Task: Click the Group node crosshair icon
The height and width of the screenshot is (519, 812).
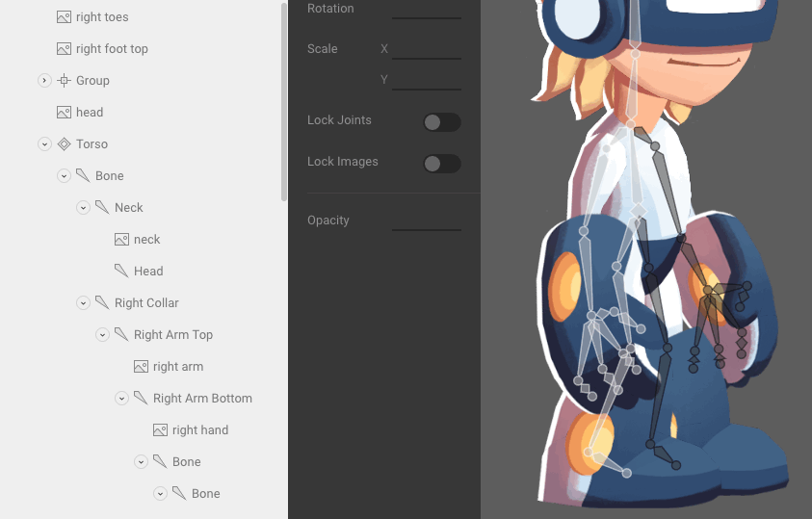Action: pyautogui.click(x=64, y=80)
